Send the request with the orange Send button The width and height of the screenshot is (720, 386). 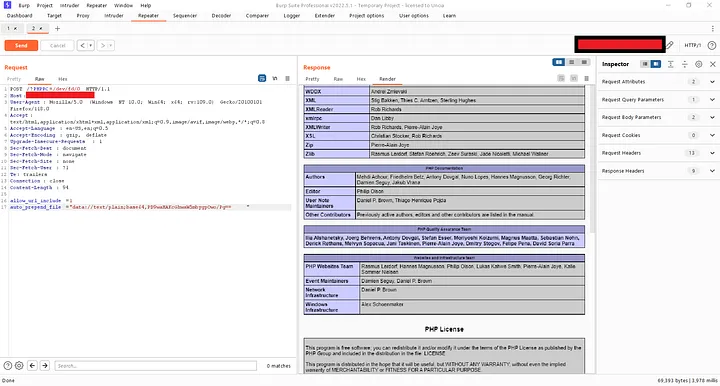click(21, 45)
